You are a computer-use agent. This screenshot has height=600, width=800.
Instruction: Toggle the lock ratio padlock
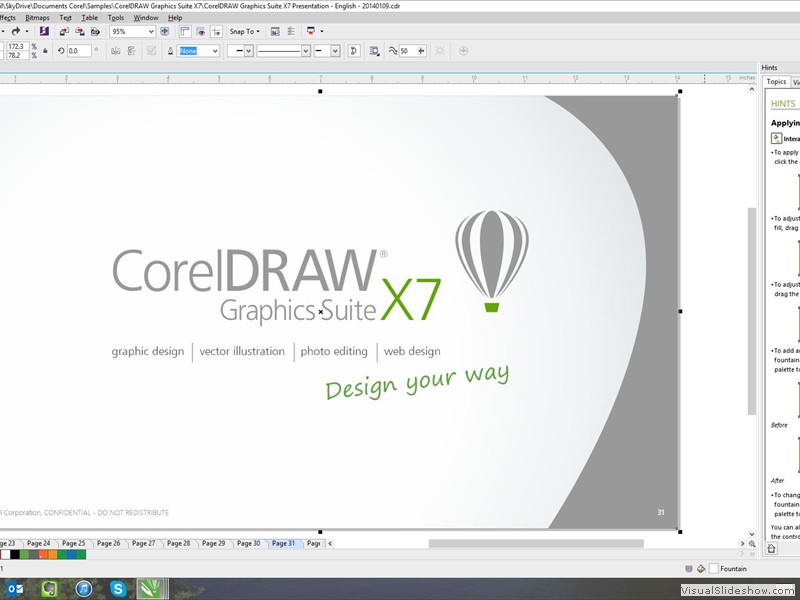point(45,51)
